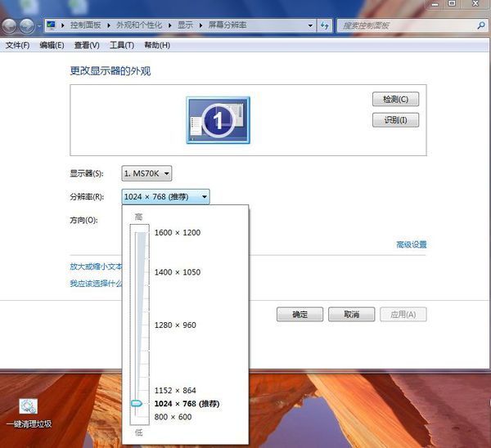Click the Back navigation arrow button

[x=9, y=25]
